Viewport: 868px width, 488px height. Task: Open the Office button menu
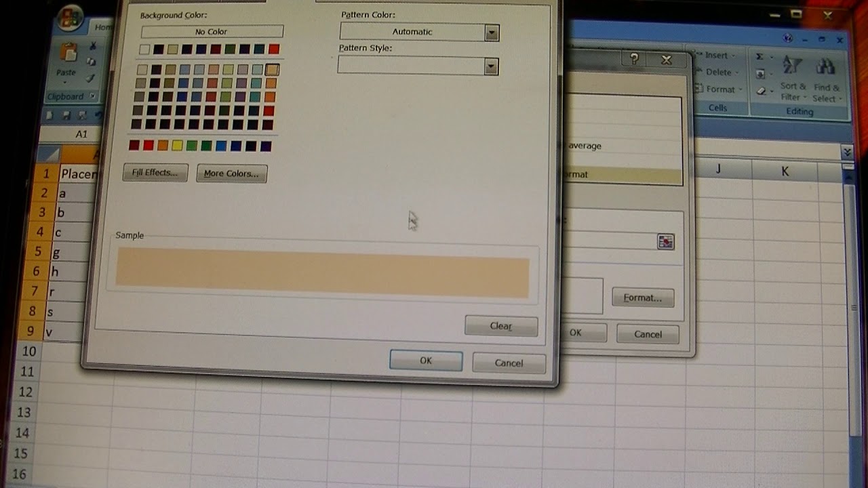71,18
